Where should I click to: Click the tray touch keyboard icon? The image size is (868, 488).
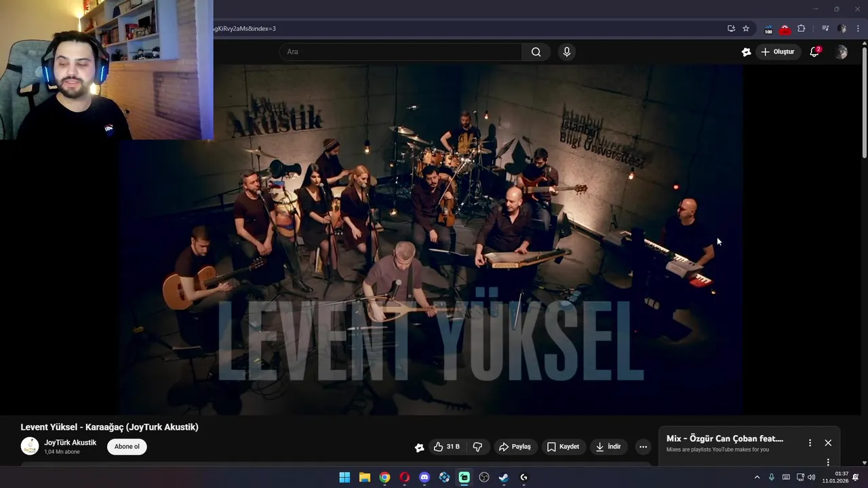[786, 477]
